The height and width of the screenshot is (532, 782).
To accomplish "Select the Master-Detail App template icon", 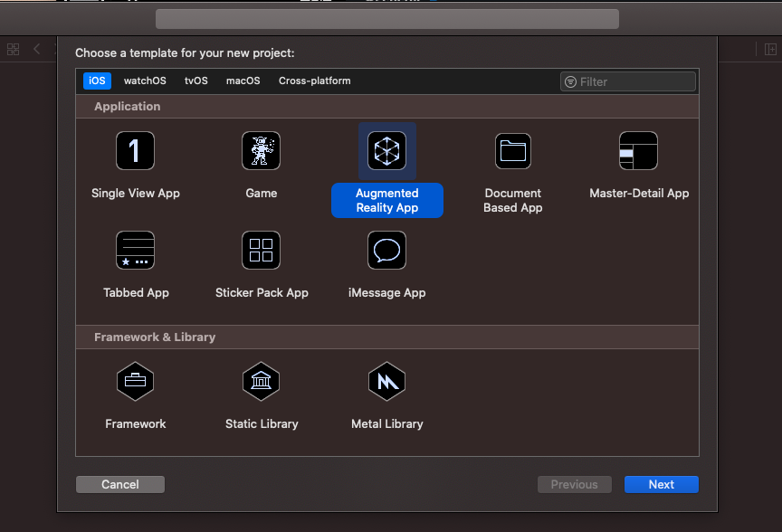I will (x=638, y=150).
